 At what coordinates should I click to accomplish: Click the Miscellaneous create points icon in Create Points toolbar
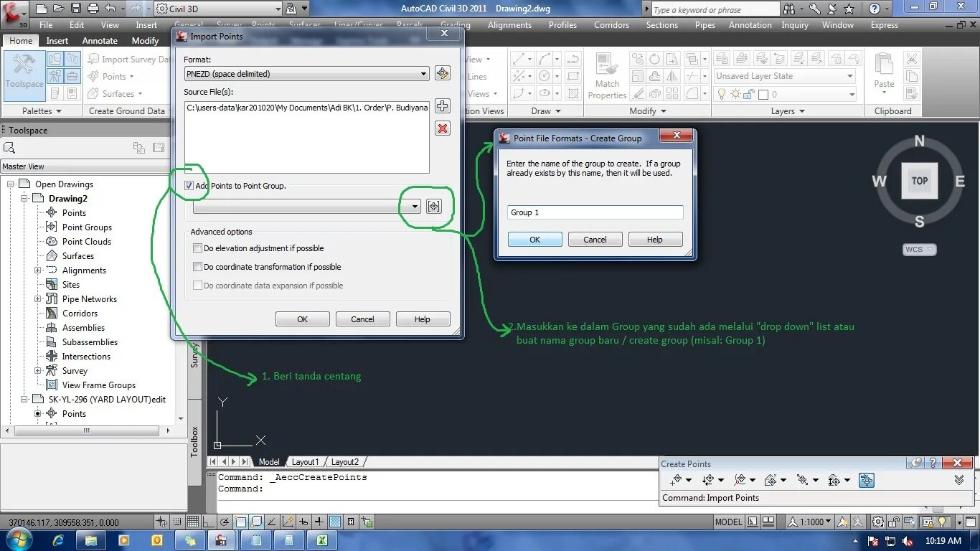[675, 481]
